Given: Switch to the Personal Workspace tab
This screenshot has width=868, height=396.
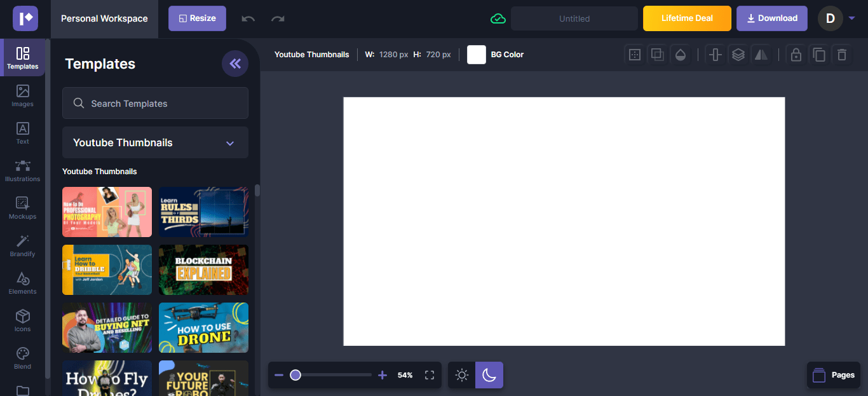Looking at the screenshot, I should pos(104,18).
